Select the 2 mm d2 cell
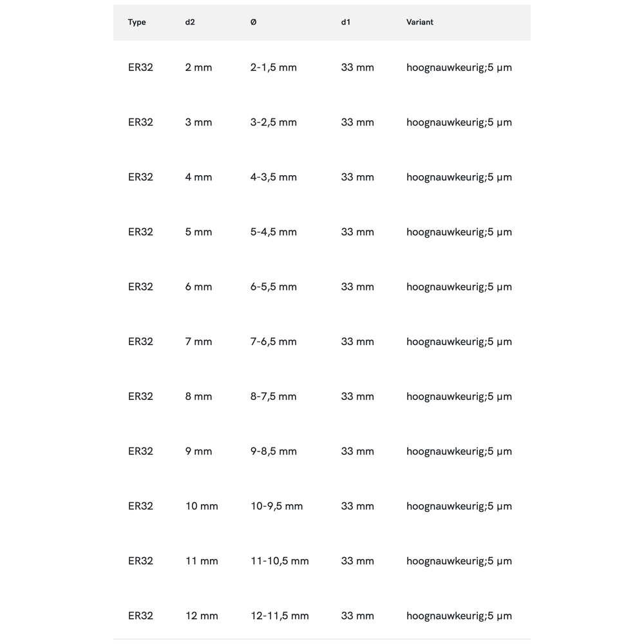 click(x=198, y=68)
